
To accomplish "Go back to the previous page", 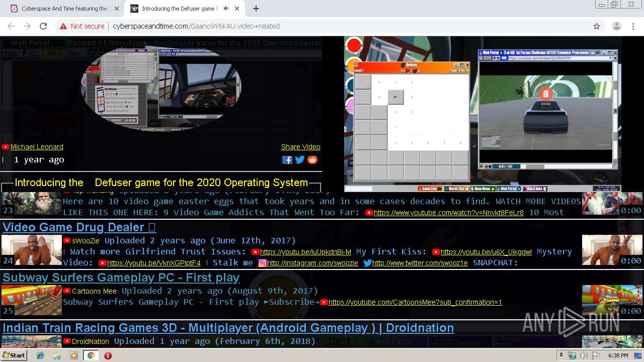I will 11,26.
